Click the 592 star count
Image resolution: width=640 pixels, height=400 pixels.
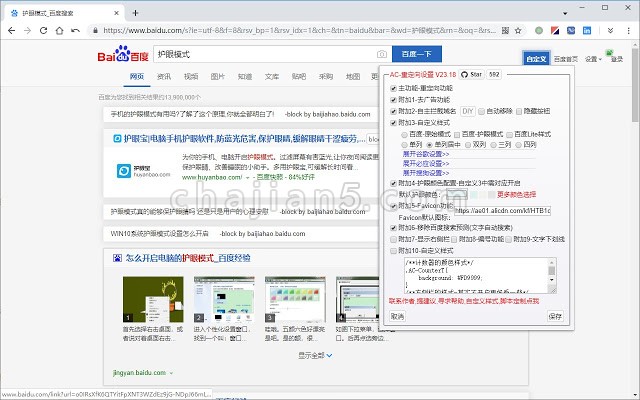[494, 75]
